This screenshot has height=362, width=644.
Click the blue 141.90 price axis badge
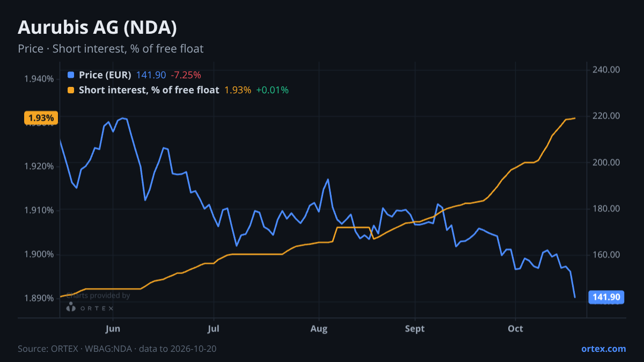pos(607,297)
